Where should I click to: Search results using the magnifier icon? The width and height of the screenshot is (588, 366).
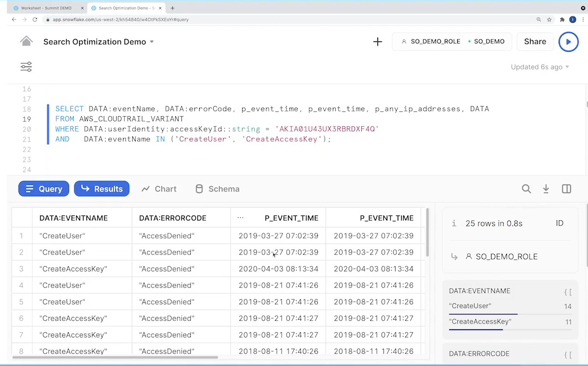(526, 189)
